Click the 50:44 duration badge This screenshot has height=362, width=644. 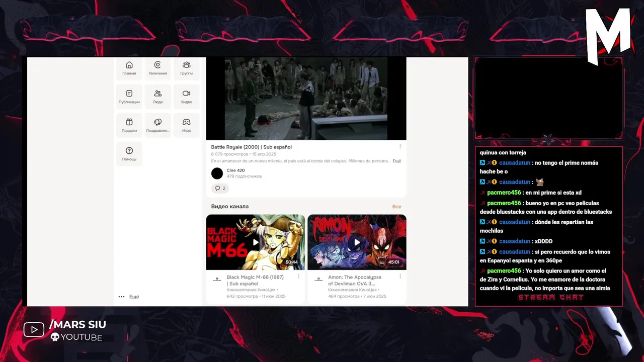[292, 262]
